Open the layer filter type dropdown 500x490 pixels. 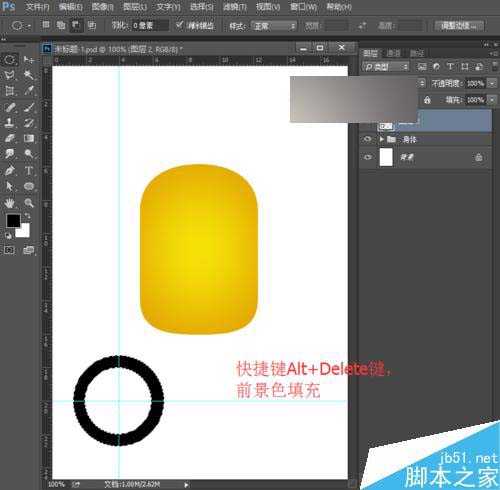386,67
